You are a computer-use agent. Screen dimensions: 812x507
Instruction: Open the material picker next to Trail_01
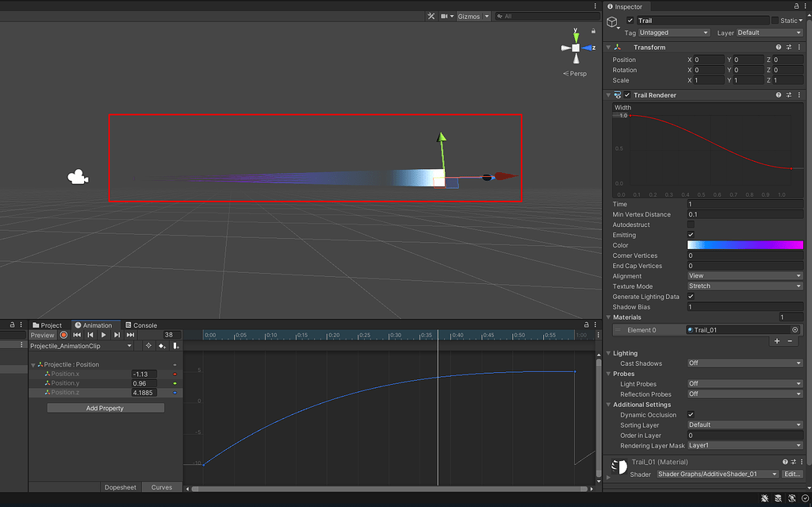[796, 328]
